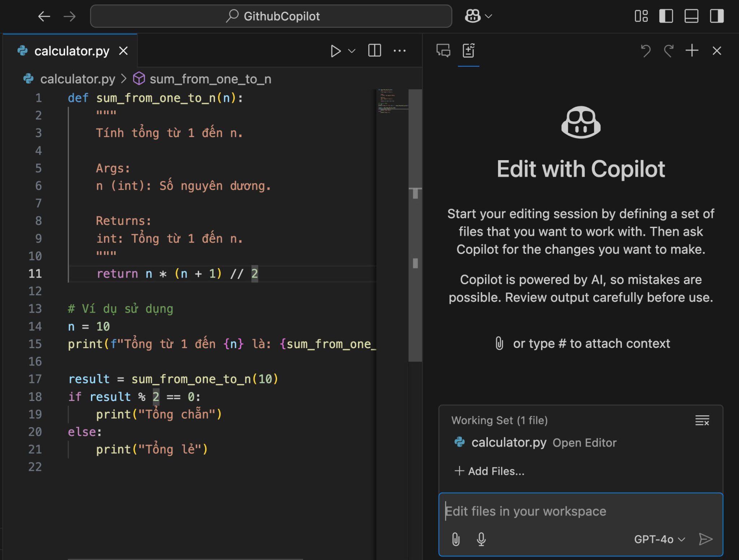Open Customize Layout icon in title bar
Screen dimensions: 739x560
[x=641, y=16]
